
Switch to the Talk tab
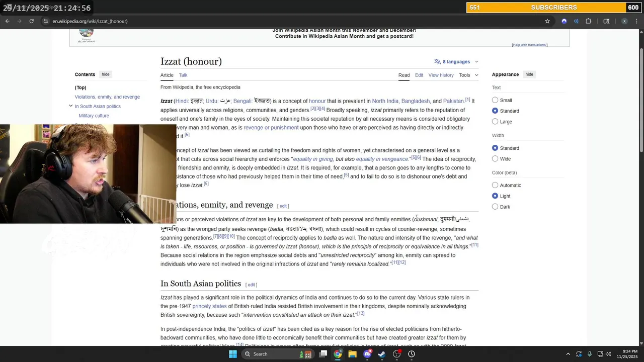point(183,75)
